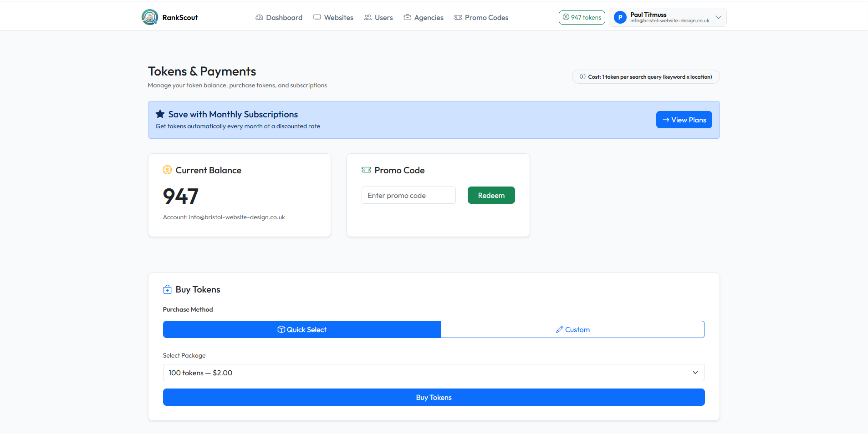Switch purchase method to Custom
This screenshot has height=434, width=868.
tap(572, 330)
